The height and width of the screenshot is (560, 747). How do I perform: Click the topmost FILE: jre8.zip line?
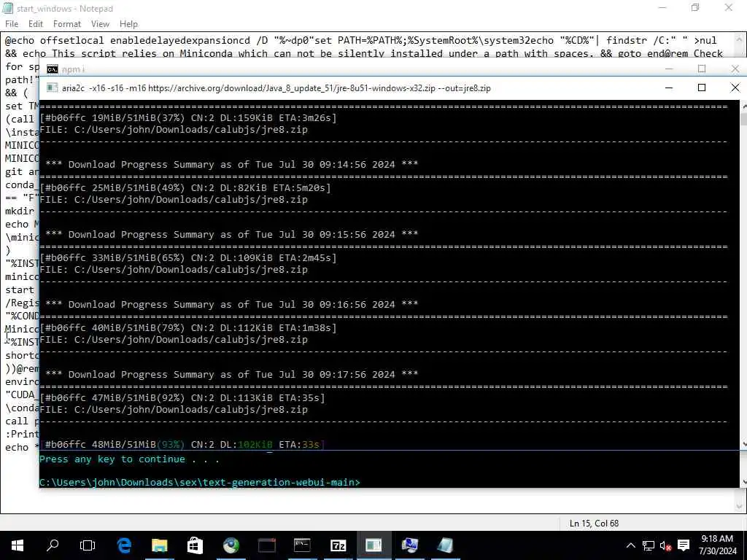(x=174, y=130)
